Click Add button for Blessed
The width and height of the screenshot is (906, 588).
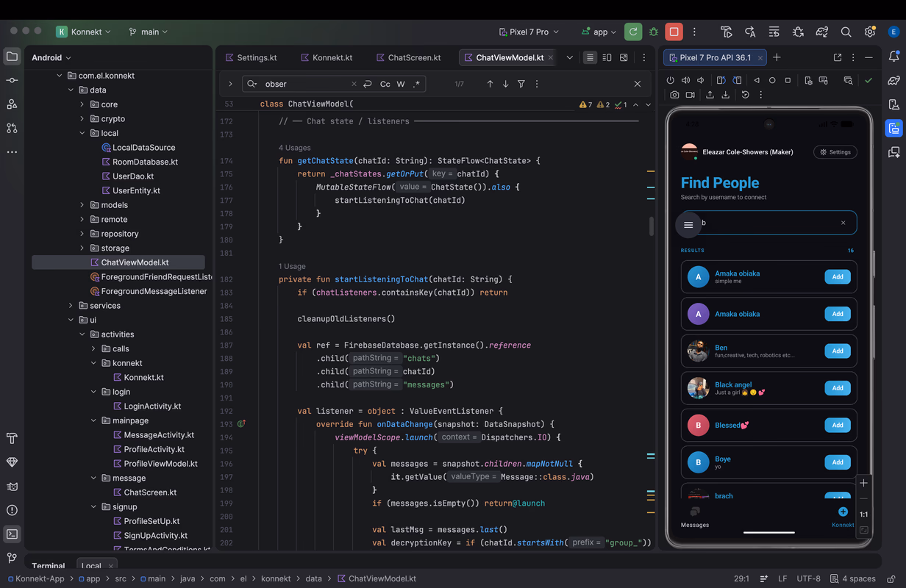point(838,425)
